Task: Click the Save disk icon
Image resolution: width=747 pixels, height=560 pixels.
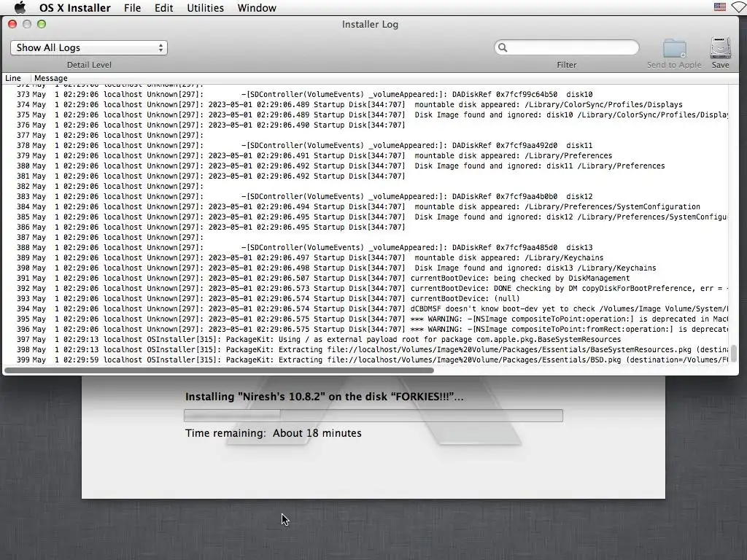Action: click(720, 48)
